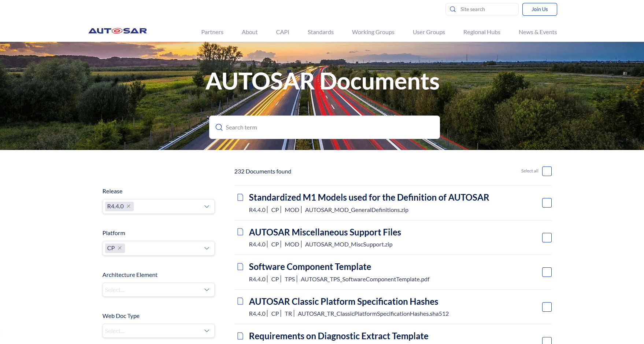
Task: Open AUTOSAR Miscellaneous Support Files title
Action: (325, 232)
